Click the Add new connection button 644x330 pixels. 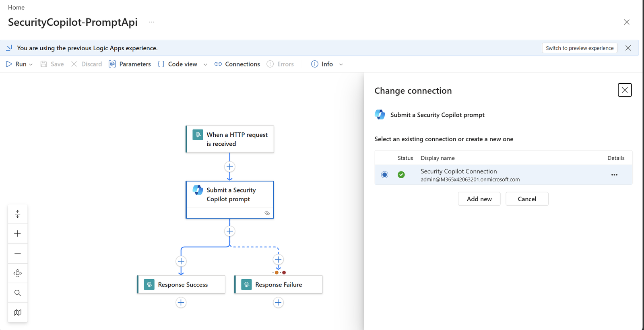(x=479, y=199)
